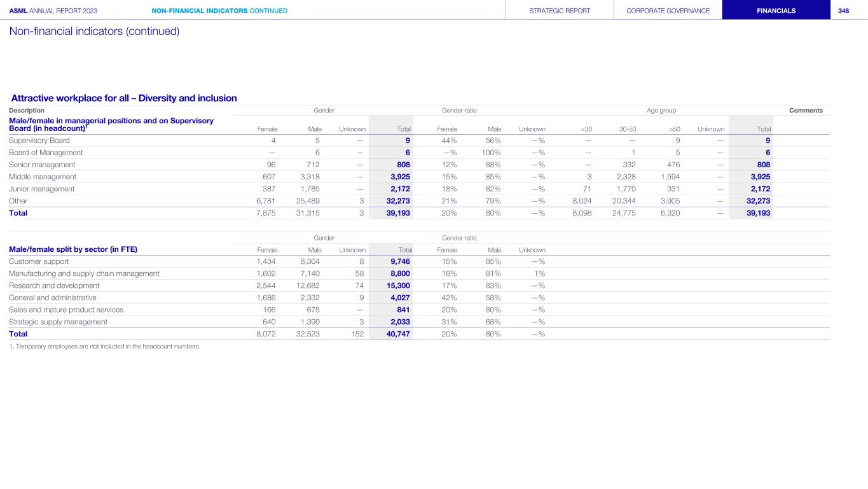This screenshot has height=489, width=868.
Task: Select the Junior management row label
Action: (42, 189)
